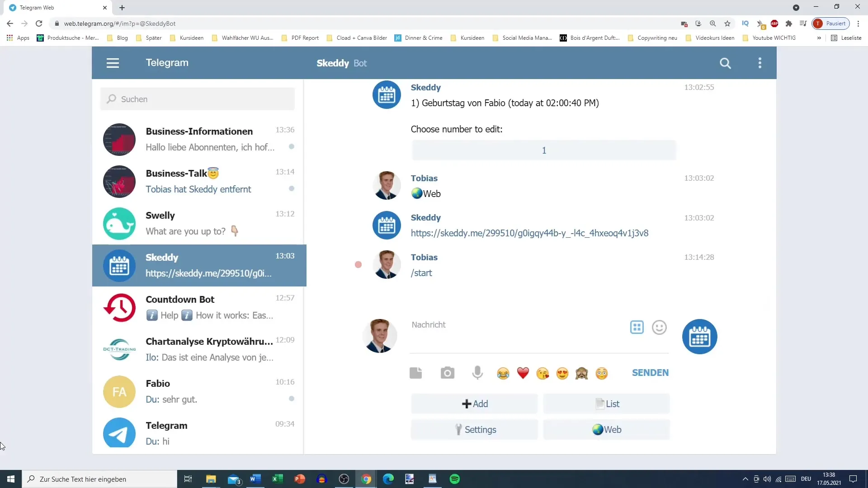Click the search icon in chat header
Screen dimensions: 868x488
[x=725, y=63]
